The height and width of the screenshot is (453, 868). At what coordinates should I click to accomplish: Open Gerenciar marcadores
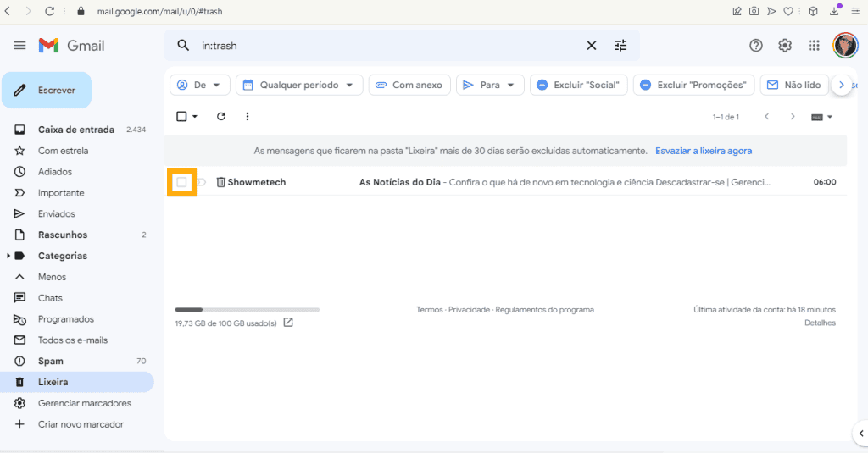point(85,403)
